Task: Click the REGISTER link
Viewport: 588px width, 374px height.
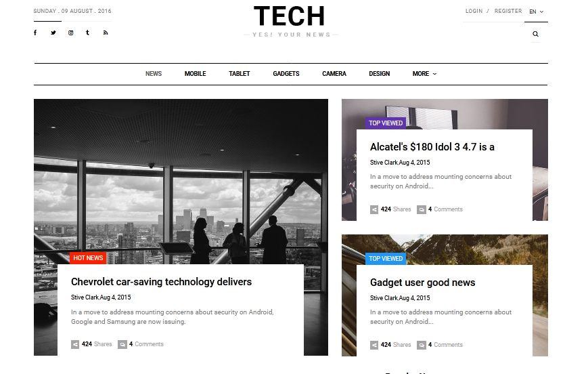Action: (x=508, y=11)
